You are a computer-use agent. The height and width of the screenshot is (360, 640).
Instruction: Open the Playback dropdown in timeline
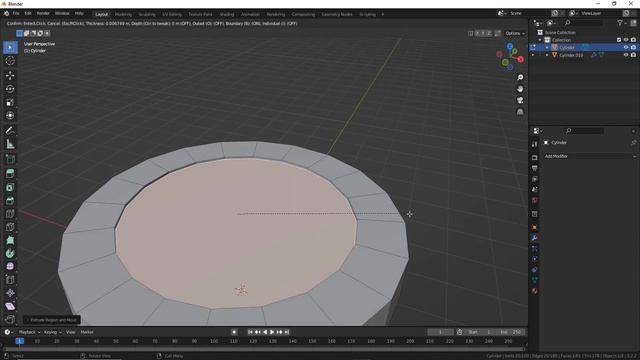pos(29,332)
